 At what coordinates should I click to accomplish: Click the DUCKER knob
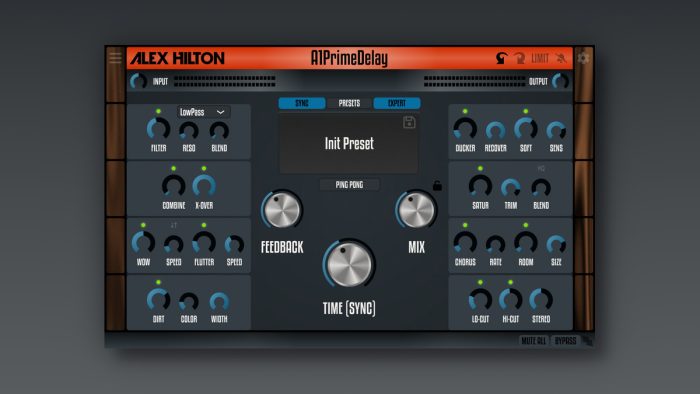click(465, 129)
